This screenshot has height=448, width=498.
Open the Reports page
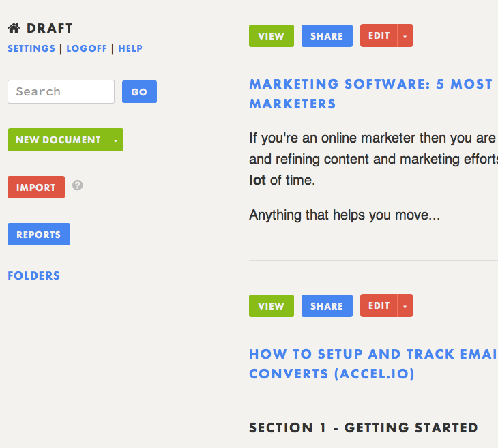[39, 235]
